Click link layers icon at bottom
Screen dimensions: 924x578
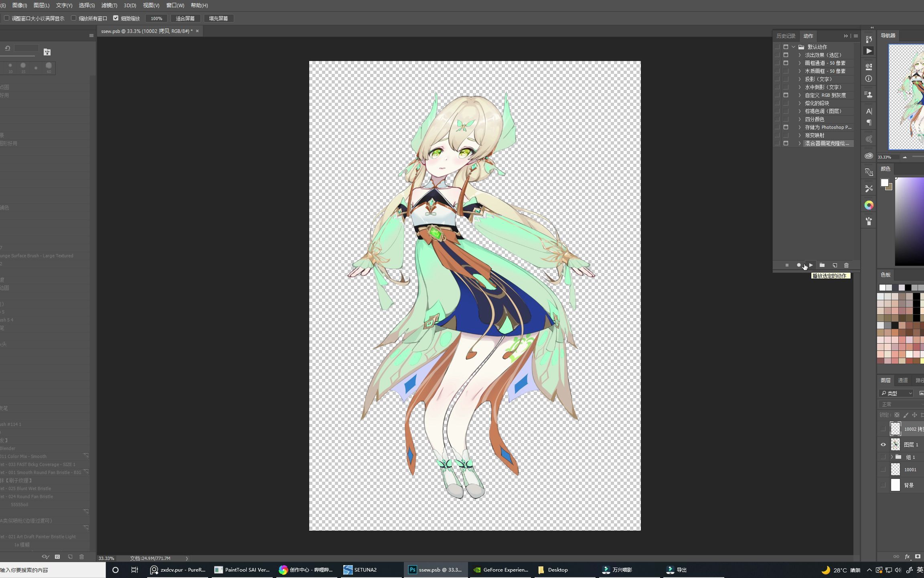coord(896,556)
